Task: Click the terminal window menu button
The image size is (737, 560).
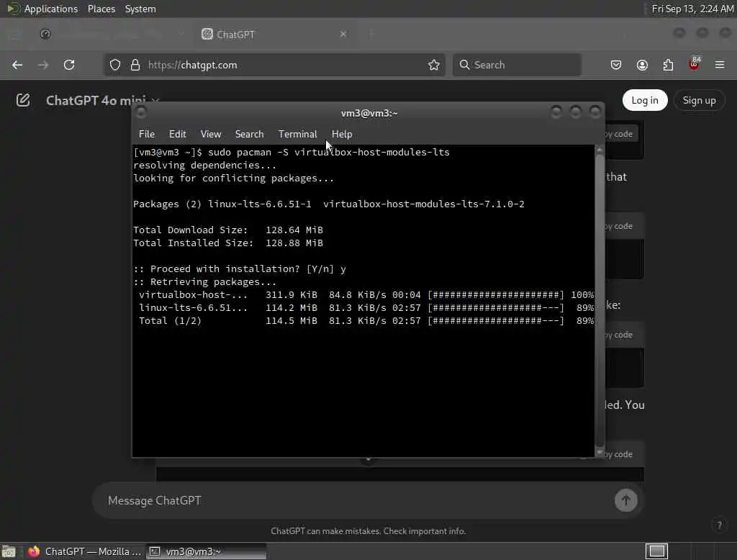Action: [x=140, y=112]
